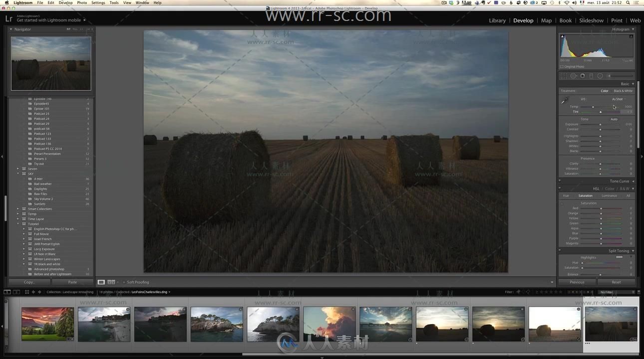Go forward using filmstrip right arrow

(40, 292)
